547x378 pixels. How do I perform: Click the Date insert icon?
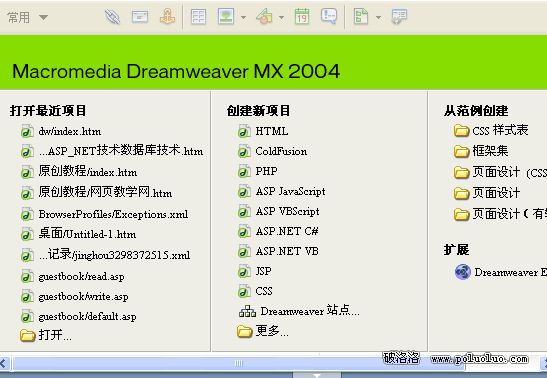coord(302,16)
